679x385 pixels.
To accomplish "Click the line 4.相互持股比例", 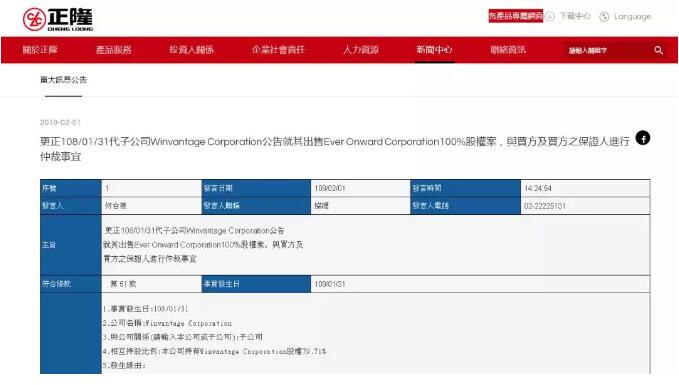I will [x=214, y=351].
